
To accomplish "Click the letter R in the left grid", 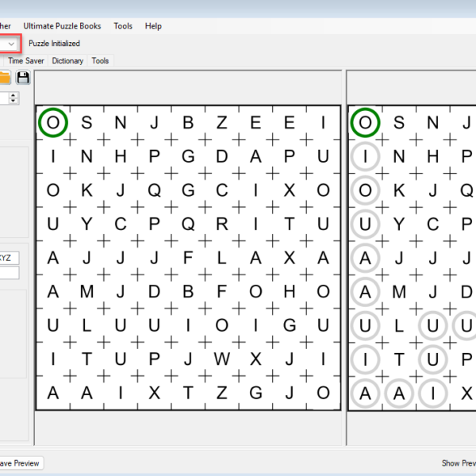I will pyautogui.click(x=222, y=224).
